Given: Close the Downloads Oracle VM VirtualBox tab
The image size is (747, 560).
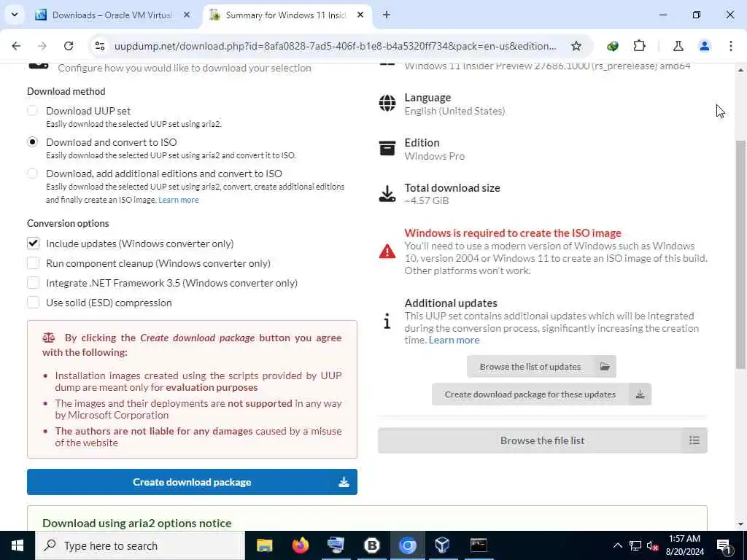Looking at the screenshot, I should point(187,15).
